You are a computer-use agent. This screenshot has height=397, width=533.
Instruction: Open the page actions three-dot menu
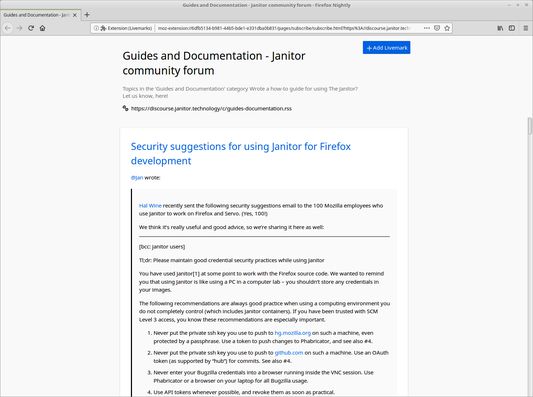click(427, 28)
